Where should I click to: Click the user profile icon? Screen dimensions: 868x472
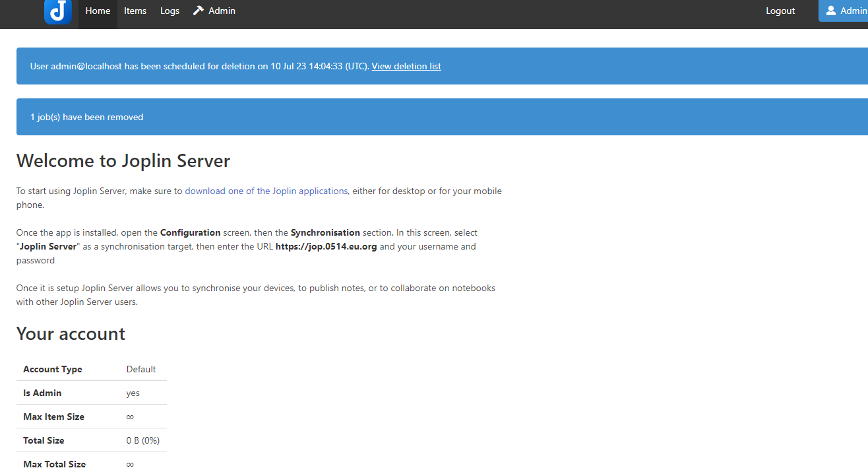coord(831,11)
